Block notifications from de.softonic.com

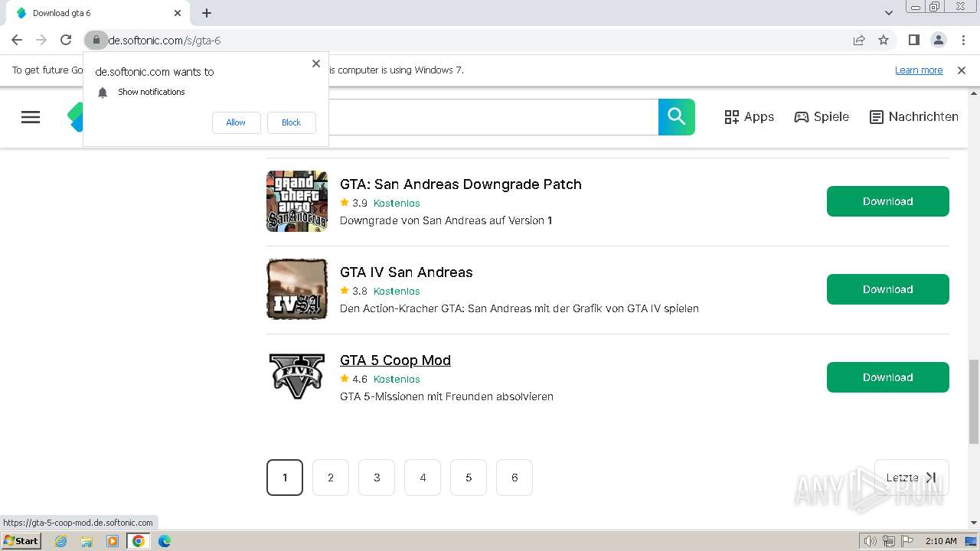pyautogui.click(x=291, y=122)
